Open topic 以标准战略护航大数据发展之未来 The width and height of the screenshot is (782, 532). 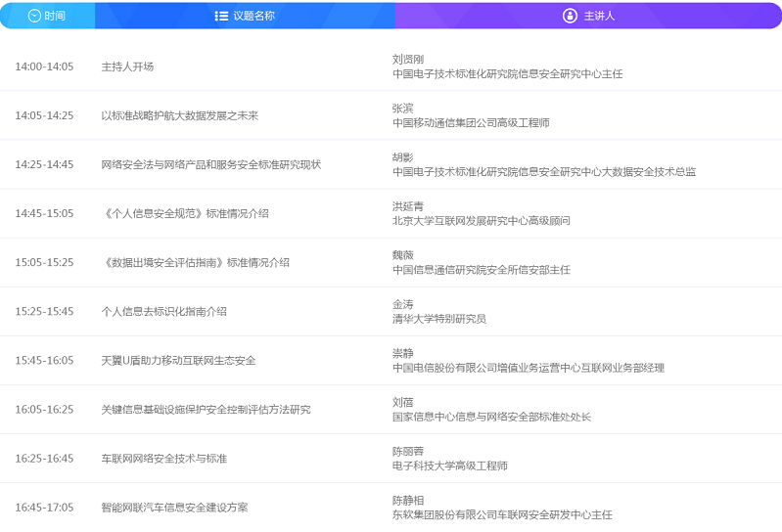[180, 115]
